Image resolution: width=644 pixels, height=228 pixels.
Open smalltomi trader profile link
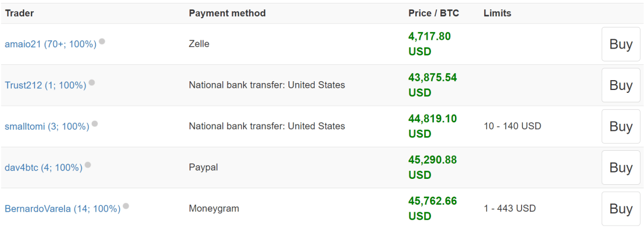pyautogui.click(x=47, y=126)
